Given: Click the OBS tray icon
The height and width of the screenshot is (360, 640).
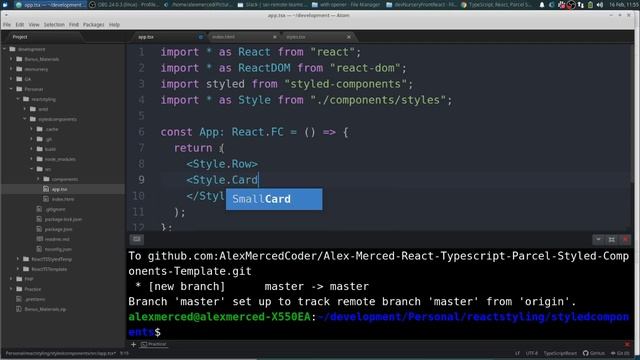Looking at the screenshot, I should point(571,5).
